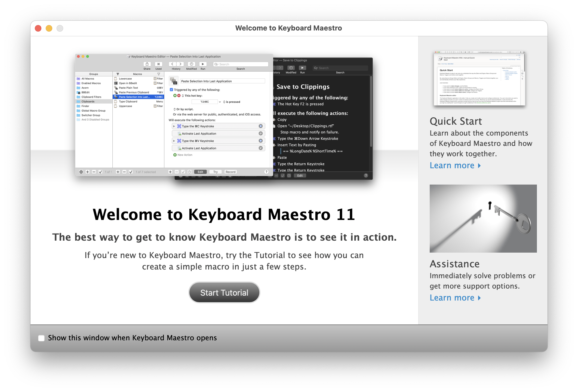Click the Assistance key image thumbnail
Screen dimensions: 578x392
483,218
